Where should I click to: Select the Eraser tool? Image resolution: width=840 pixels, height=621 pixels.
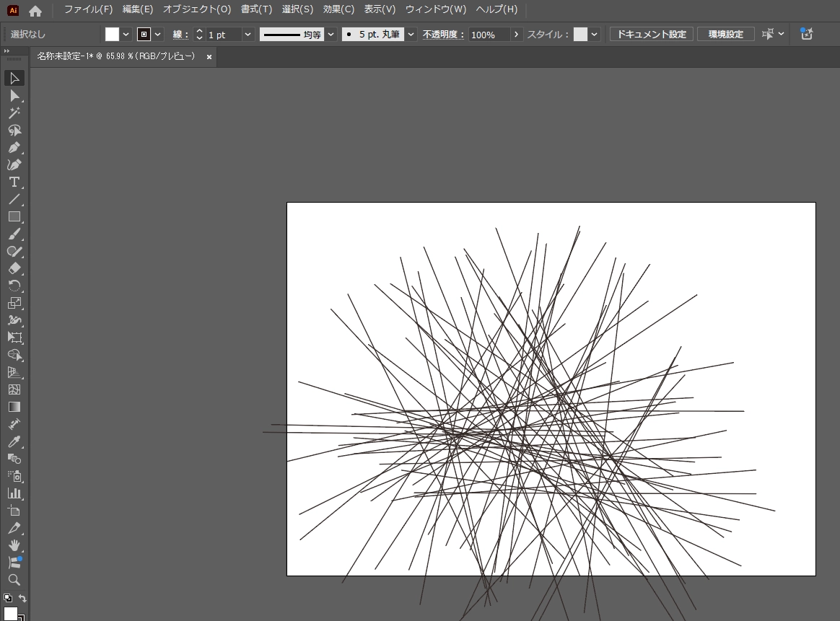point(14,268)
